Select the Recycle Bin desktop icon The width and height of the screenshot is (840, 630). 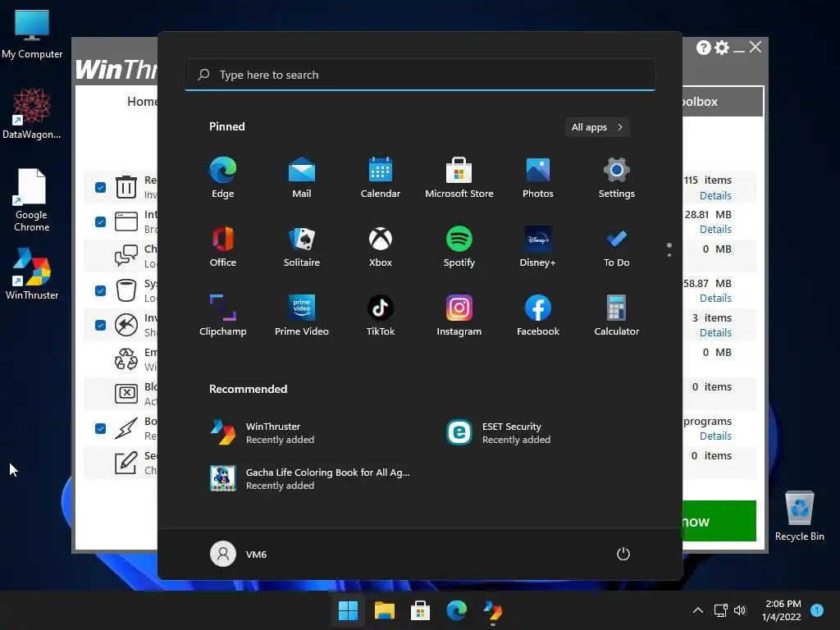pyautogui.click(x=799, y=516)
